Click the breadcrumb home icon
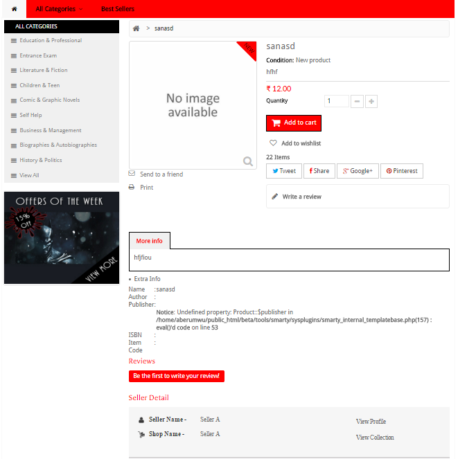Screen dimensions: 476x459 (136, 28)
